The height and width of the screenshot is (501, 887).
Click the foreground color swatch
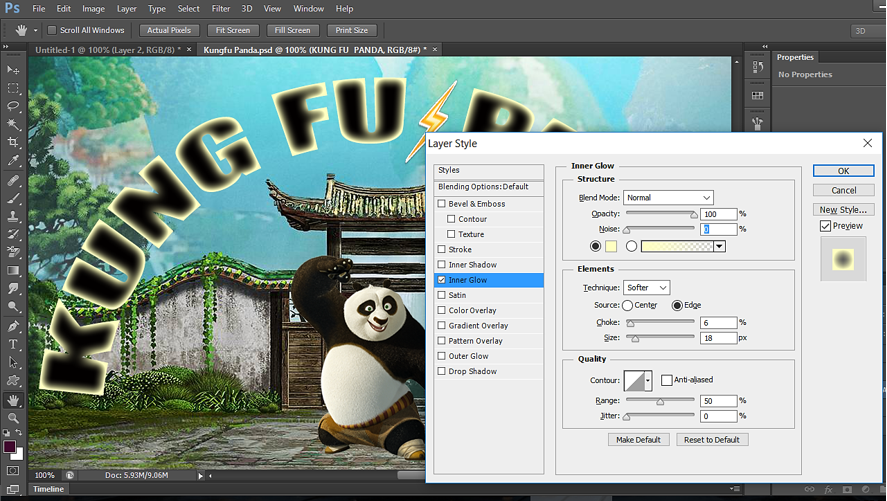coord(10,447)
